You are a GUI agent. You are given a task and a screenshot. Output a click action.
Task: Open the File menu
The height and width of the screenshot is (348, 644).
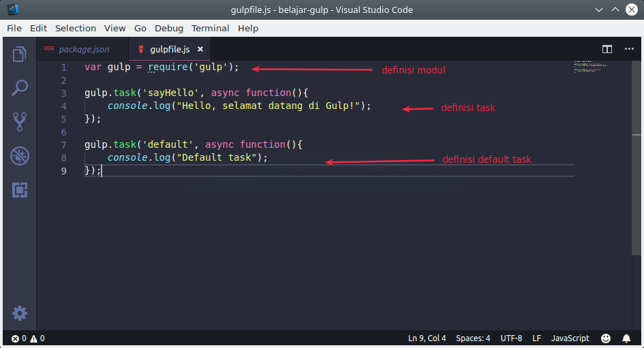(x=14, y=29)
